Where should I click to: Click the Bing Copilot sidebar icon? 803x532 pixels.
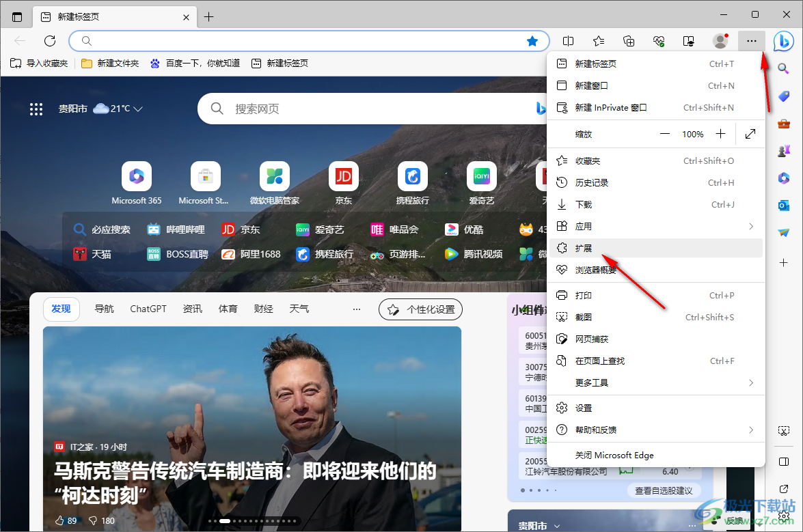tap(784, 41)
